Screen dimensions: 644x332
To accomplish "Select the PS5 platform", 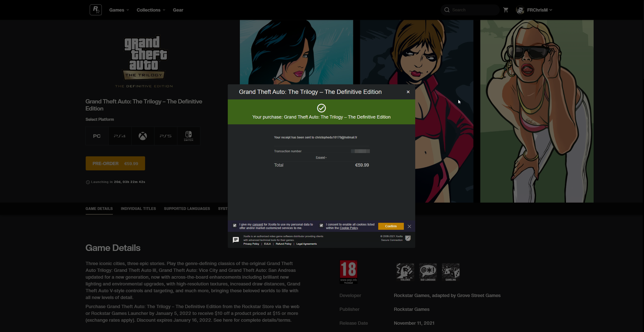I will click(166, 136).
